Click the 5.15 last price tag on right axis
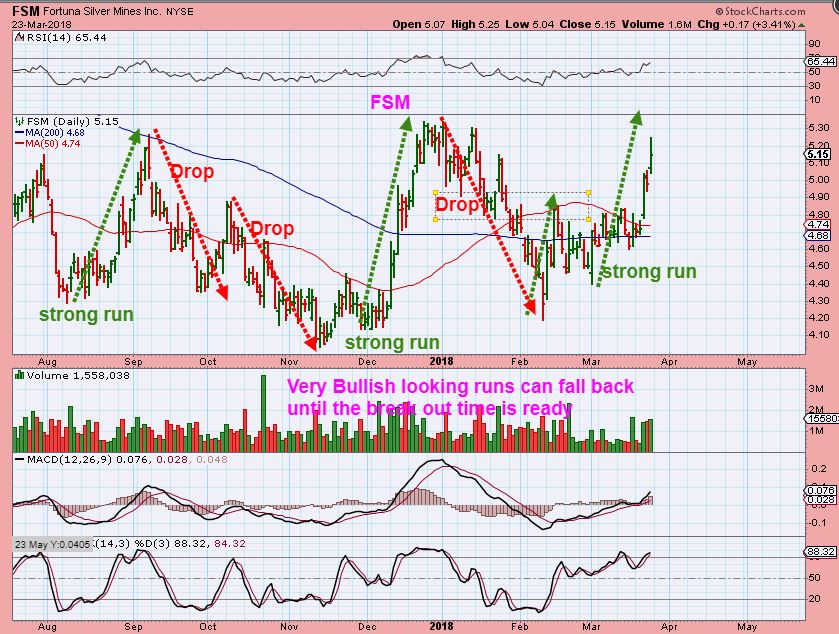 [x=818, y=154]
